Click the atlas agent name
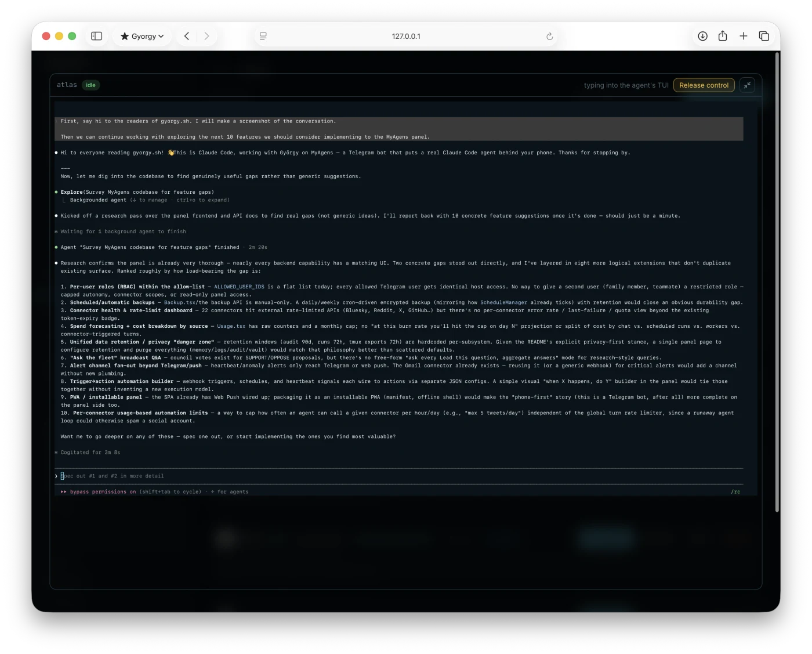 (x=67, y=85)
